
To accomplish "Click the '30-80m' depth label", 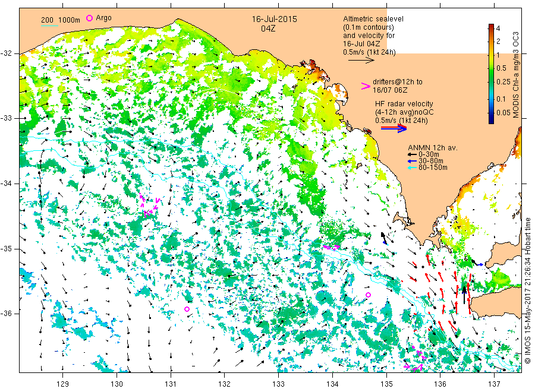I will pos(430,161).
